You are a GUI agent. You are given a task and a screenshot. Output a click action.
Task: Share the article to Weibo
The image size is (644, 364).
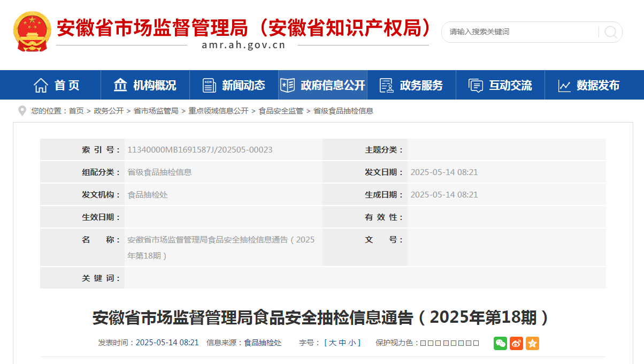516,343
